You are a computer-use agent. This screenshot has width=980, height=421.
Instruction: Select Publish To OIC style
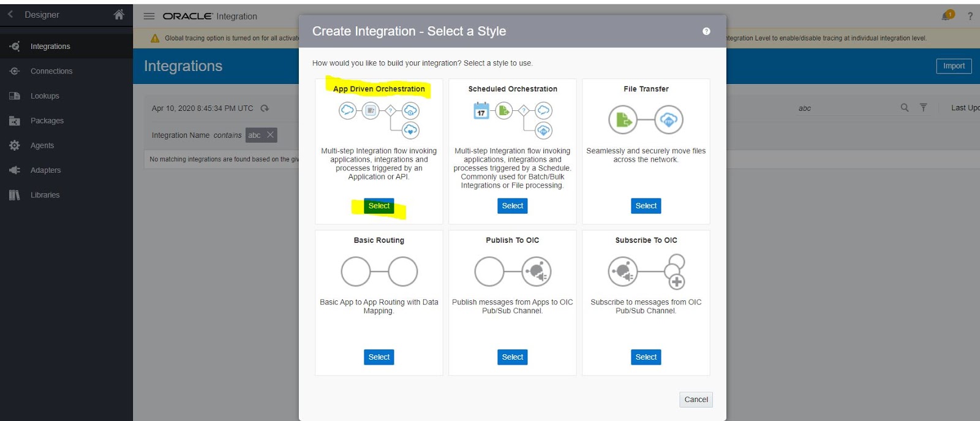coord(513,357)
